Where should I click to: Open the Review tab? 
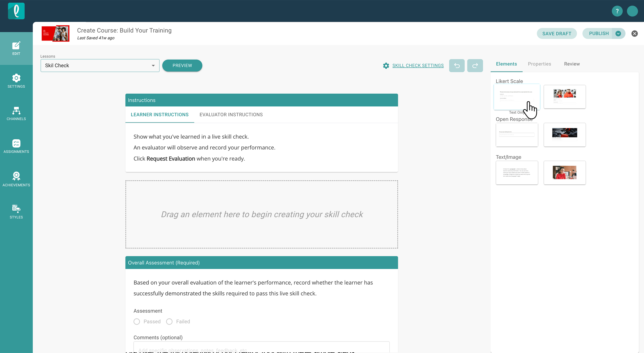click(x=572, y=64)
